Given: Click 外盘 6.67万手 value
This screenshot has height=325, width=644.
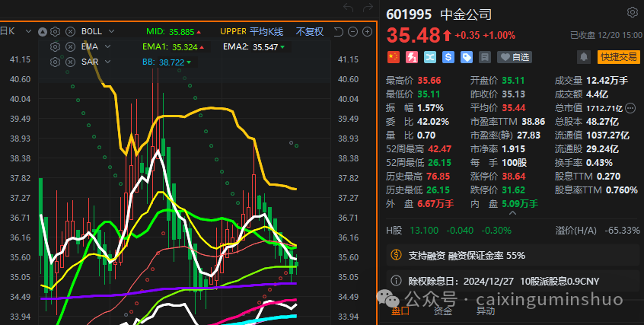Looking at the screenshot, I should coord(435,204).
